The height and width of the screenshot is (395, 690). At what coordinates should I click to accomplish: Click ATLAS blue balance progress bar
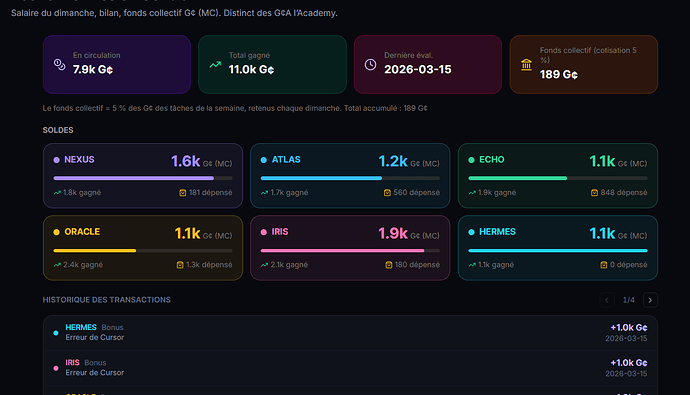click(350, 178)
